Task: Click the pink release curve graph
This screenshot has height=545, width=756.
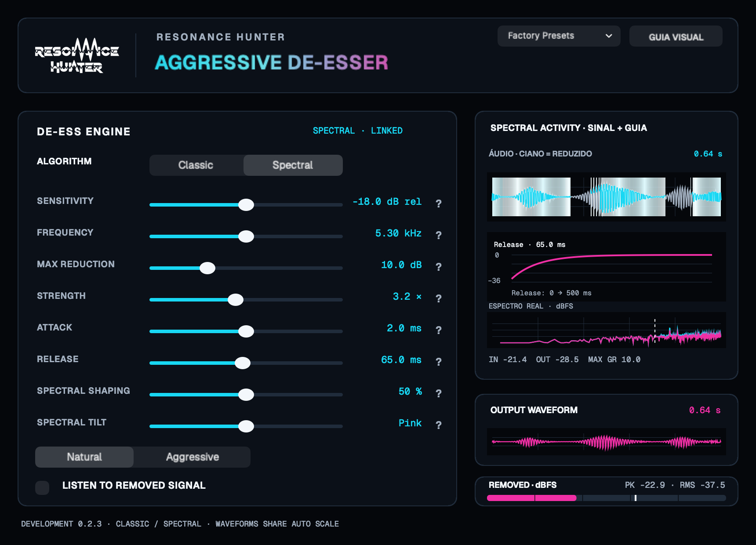Action: (607, 267)
